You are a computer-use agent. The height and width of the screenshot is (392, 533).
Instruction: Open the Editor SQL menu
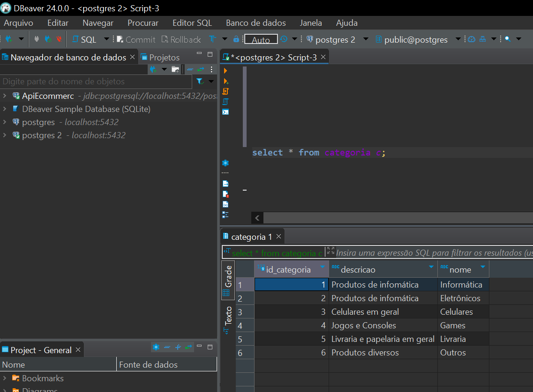tap(192, 23)
